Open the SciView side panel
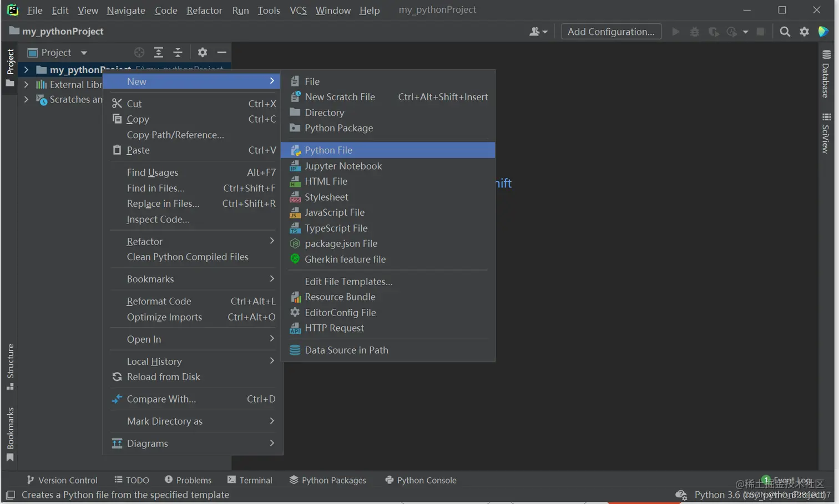The image size is (839, 504). pos(826,134)
